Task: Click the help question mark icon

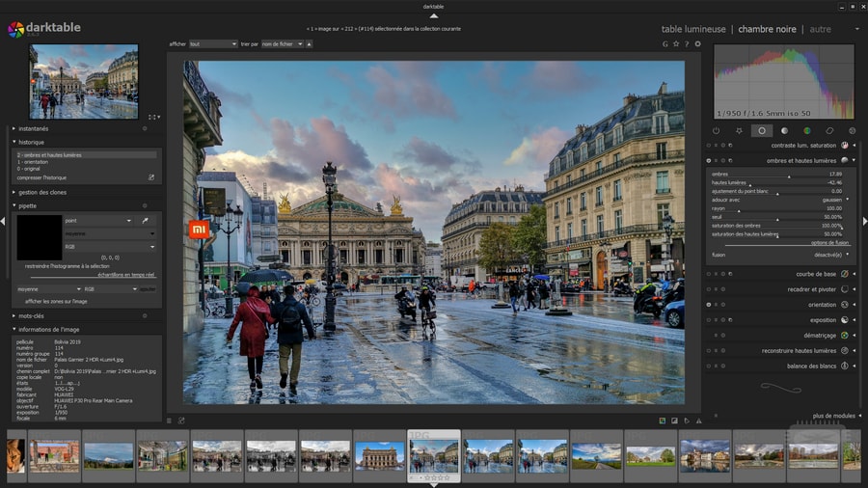Action: 687,43
